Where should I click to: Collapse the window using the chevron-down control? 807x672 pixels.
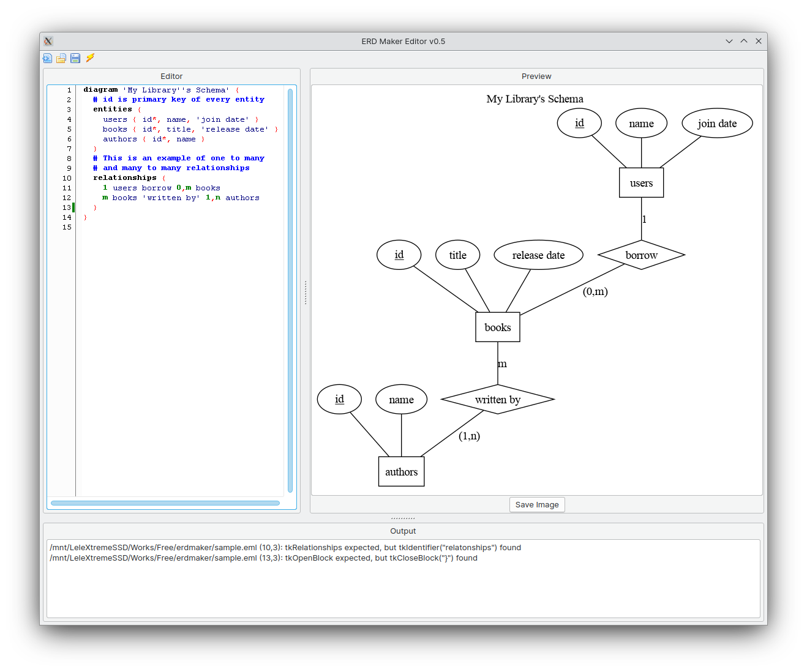tap(729, 41)
